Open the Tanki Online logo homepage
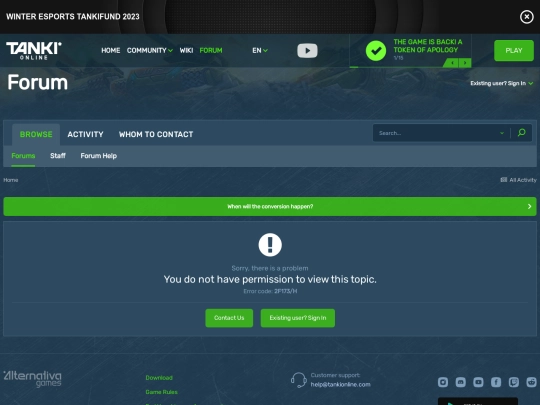540x405 pixels. tap(34, 51)
